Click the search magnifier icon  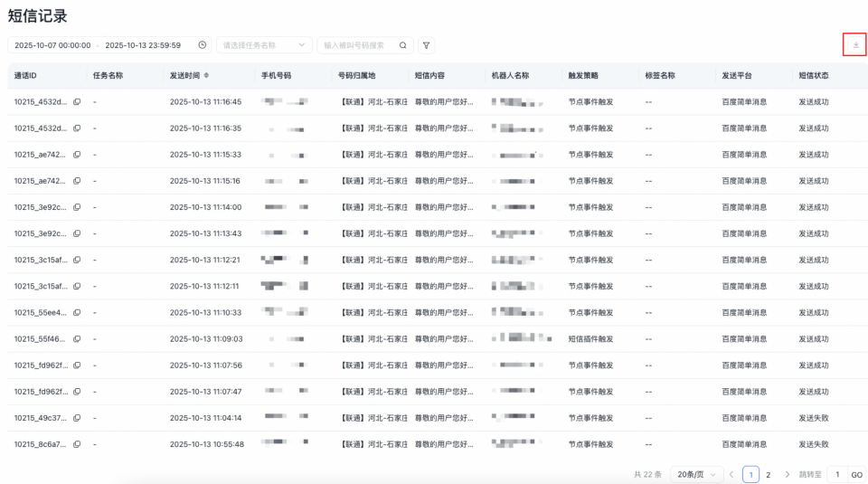tap(403, 45)
